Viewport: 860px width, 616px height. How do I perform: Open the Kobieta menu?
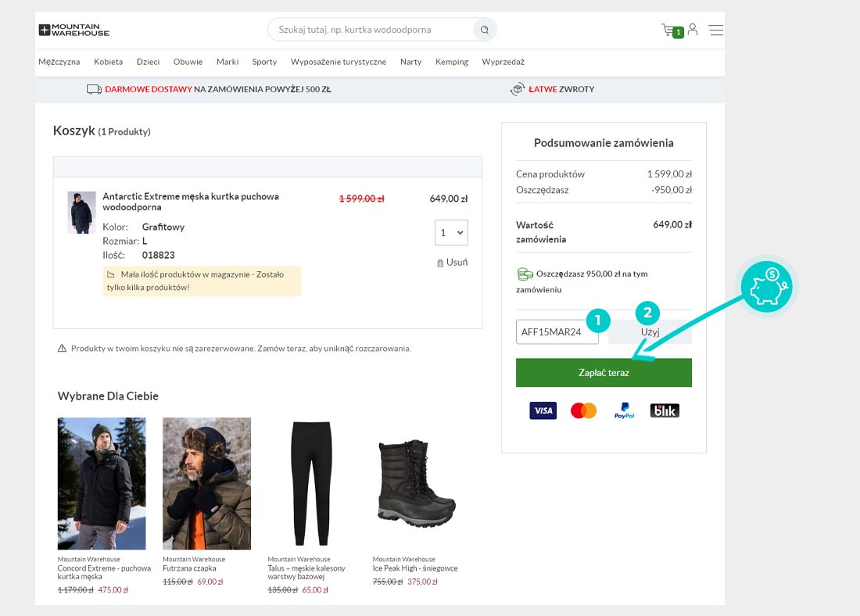pyautogui.click(x=108, y=62)
